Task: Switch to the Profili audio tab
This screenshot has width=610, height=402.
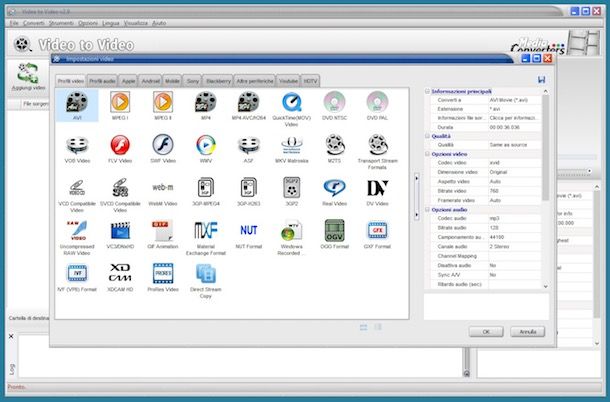Action: [102, 81]
